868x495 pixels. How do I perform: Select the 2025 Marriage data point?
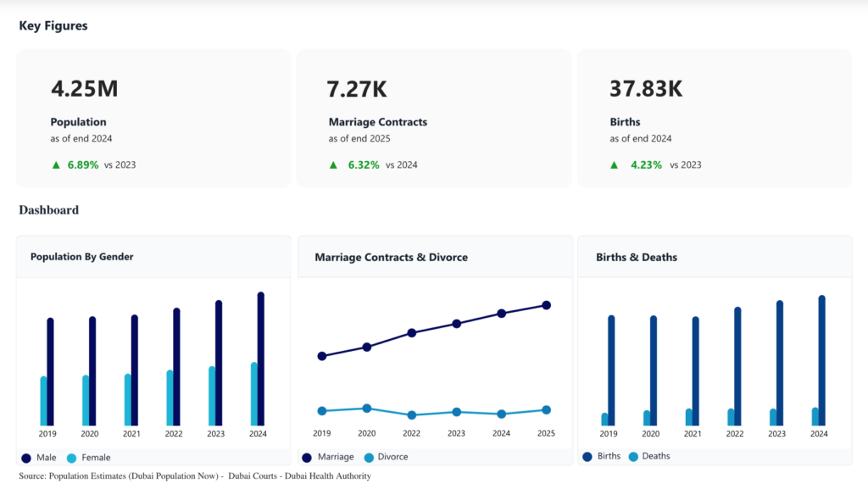547,305
